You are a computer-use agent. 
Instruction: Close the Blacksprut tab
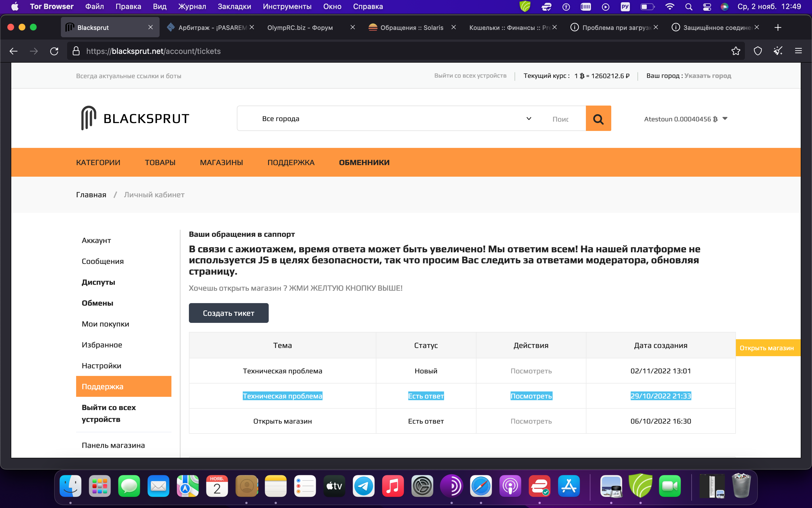pos(150,28)
